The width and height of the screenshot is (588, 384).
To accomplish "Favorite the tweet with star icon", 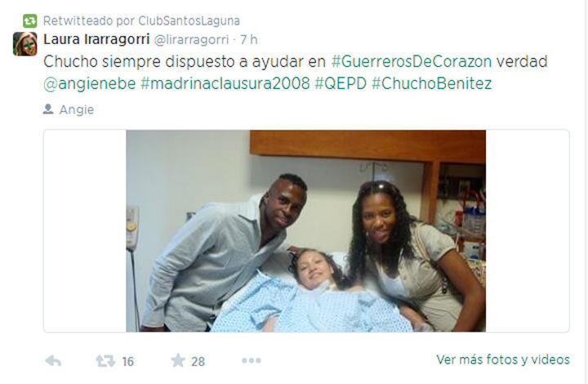I will [178, 360].
